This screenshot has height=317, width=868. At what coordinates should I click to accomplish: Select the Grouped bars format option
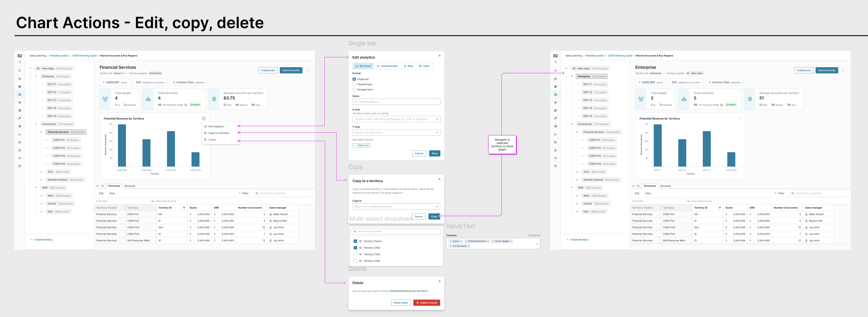pyautogui.click(x=354, y=89)
